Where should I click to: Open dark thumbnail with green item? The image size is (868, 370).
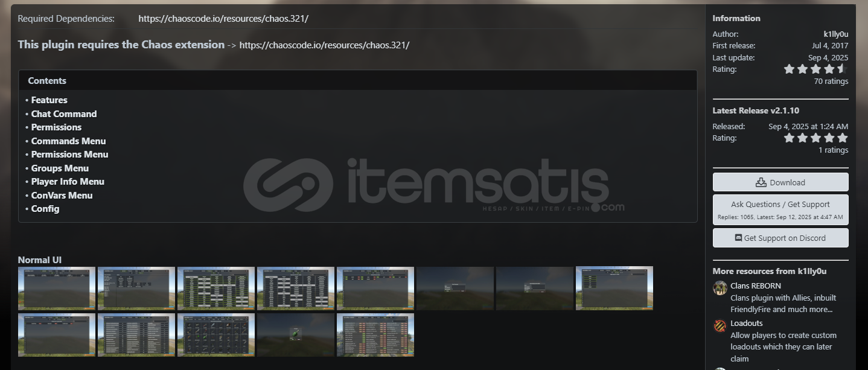click(x=296, y=335)
